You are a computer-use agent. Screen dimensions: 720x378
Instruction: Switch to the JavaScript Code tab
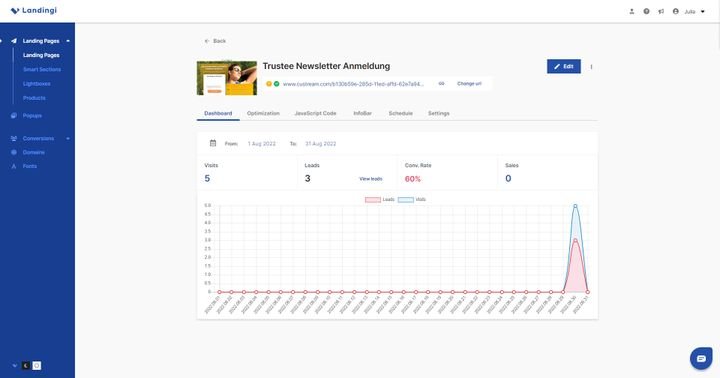pyautogui.click(x=315, y=113)
